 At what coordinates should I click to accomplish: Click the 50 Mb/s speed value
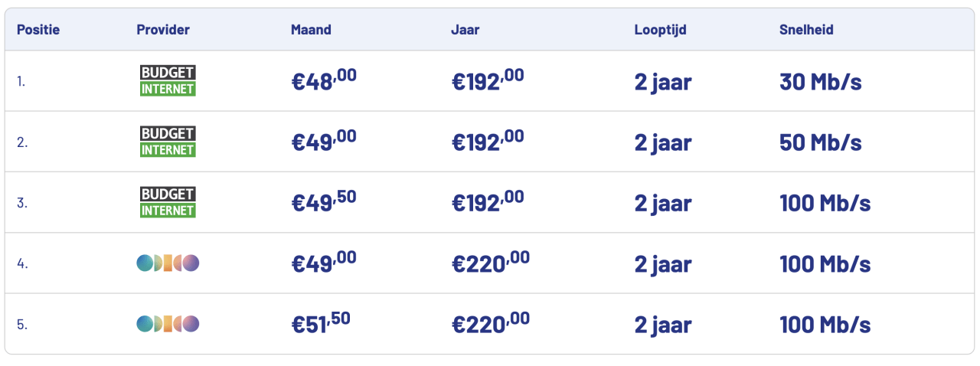coord(820,142)
